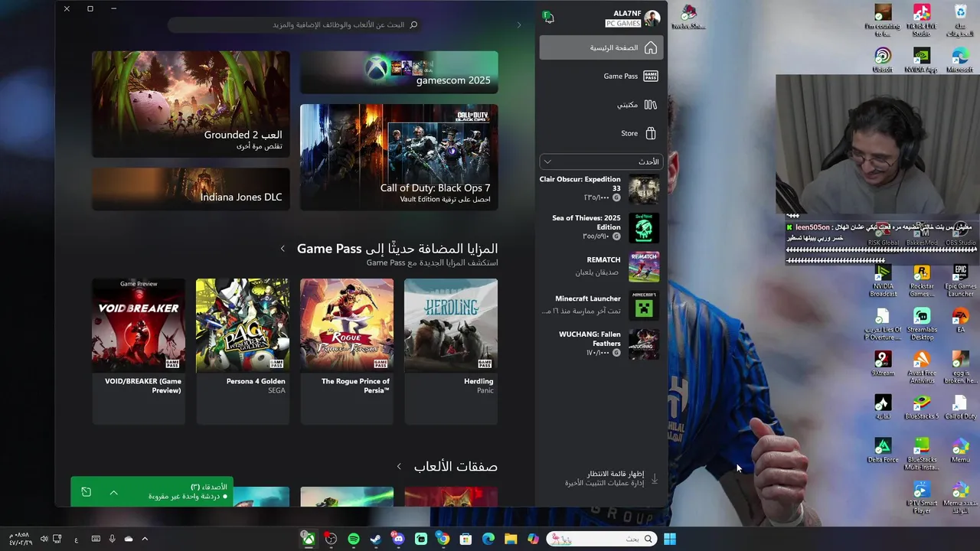Viewport: 980px width, 551px height.
Task: Open the Herdling game card
Action: click(451, 350)
